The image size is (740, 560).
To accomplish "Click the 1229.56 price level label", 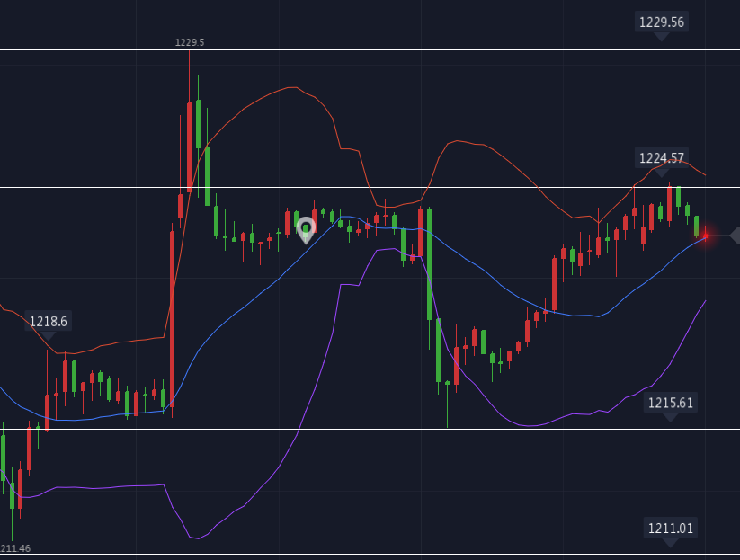I will [661, 22].
